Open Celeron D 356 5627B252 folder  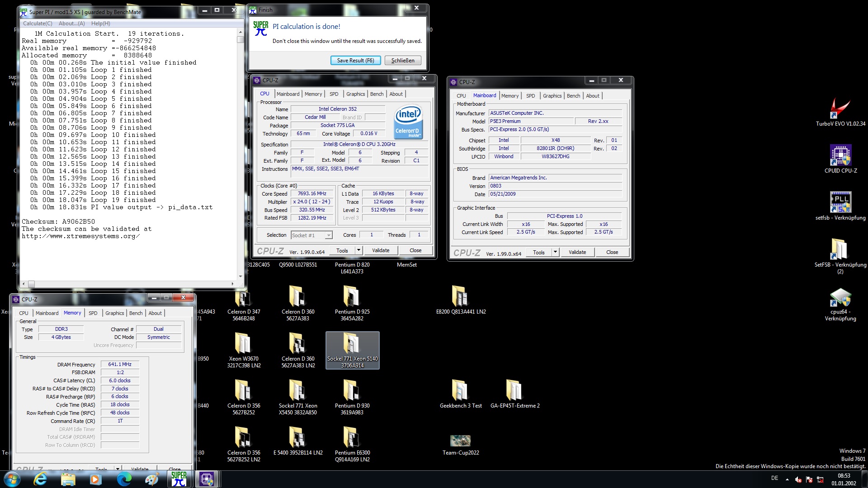(x=244, y=398)
